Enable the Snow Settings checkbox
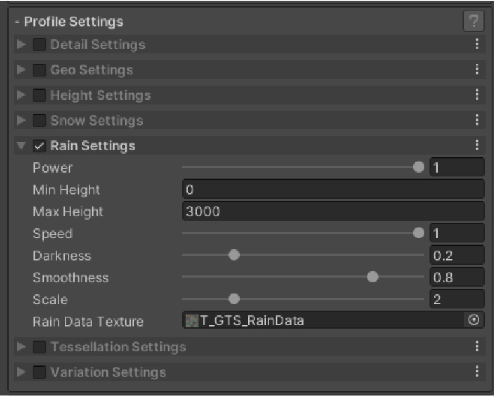The image size is (494, 396). tap(39, 120)
